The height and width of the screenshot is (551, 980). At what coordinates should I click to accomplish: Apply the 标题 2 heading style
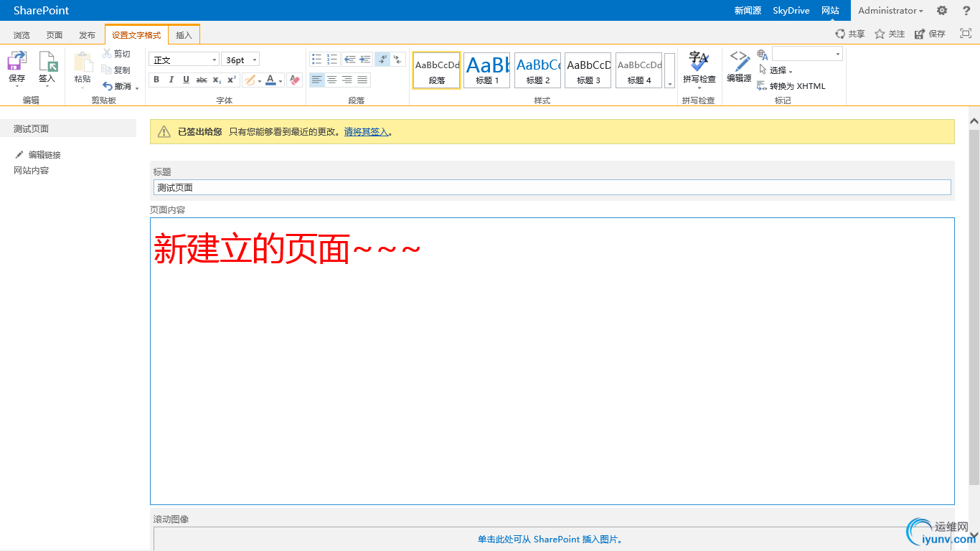coord(537,70)
